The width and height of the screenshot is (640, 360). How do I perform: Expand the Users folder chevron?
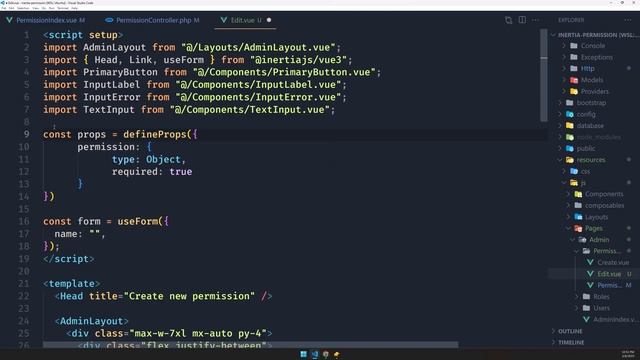point(576,308)
